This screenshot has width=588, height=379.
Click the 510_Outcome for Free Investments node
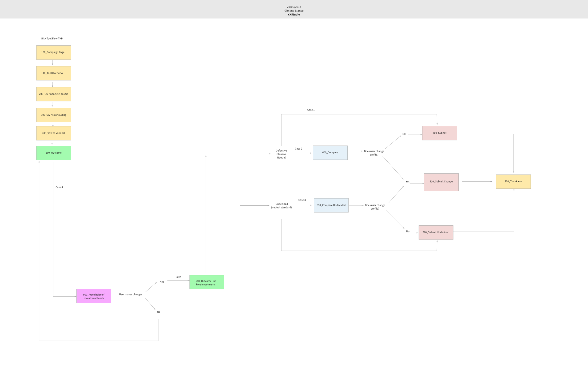207,282
